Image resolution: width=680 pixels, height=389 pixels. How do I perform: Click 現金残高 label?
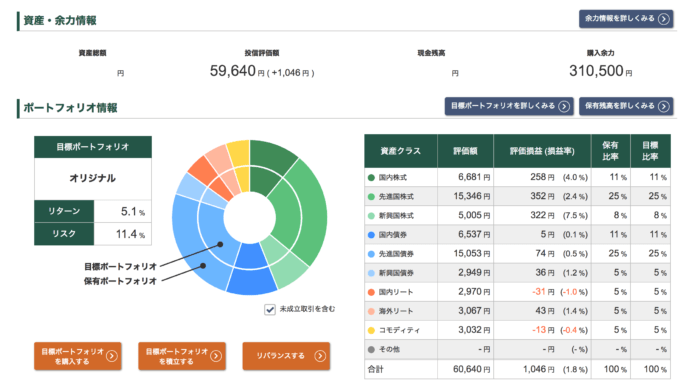click(431, 53)
